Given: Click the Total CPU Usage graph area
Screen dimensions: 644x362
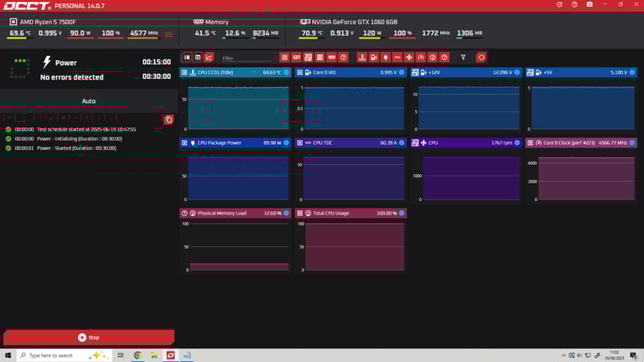Looking at the screenshot, I should coord(355,246).
